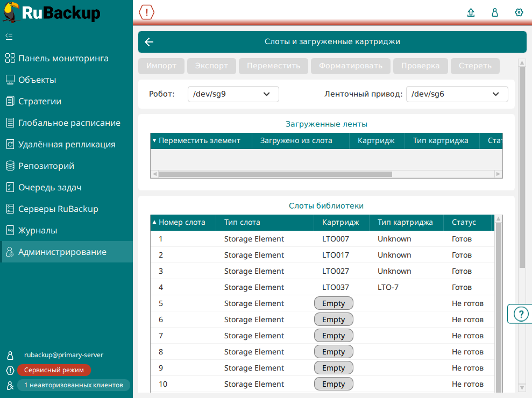
Task: Click the Service mode red badge
Action: (54, 370)
